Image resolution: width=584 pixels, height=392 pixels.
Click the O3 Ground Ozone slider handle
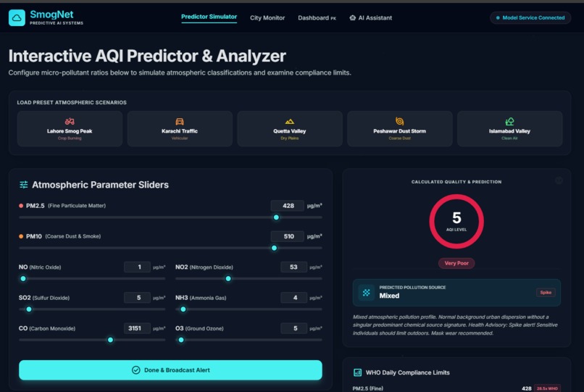click(181, 340)
